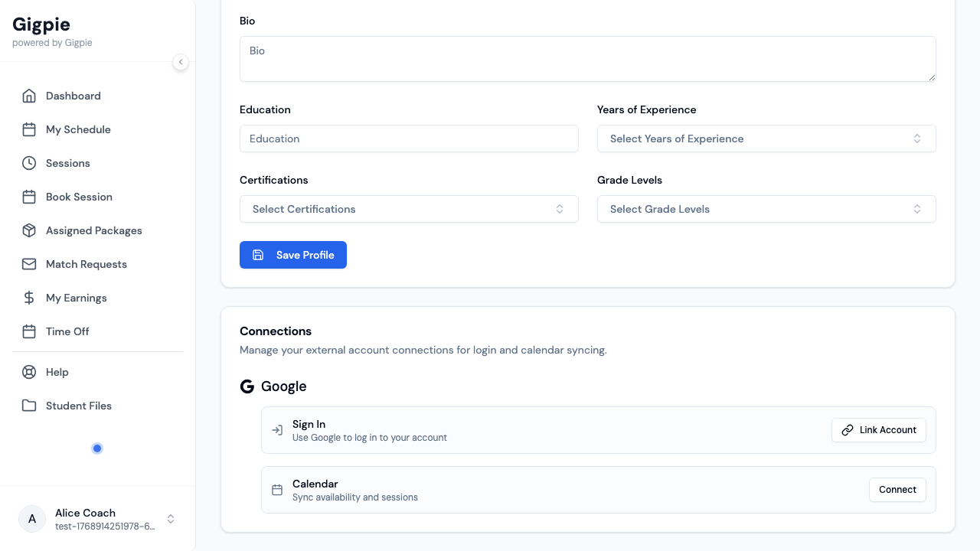Open the Time Off page
980x551 pixels.
click(67, 331)
